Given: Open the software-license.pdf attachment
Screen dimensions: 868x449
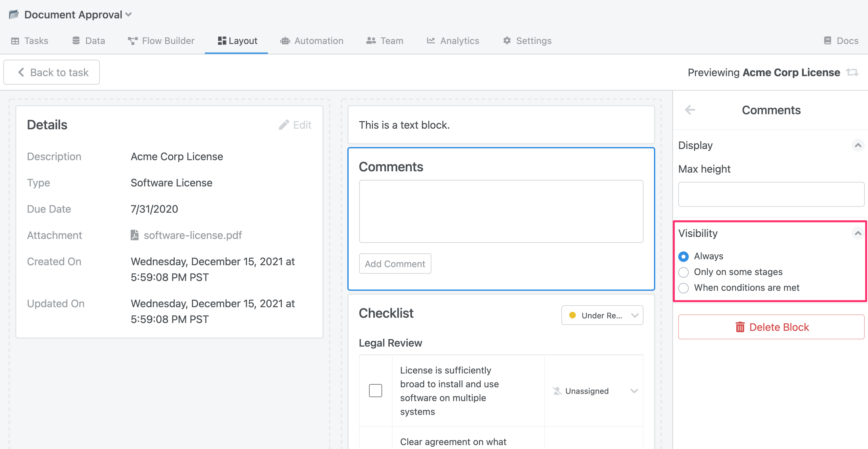Looking at the screenshot, I should [x=193, y=235].
